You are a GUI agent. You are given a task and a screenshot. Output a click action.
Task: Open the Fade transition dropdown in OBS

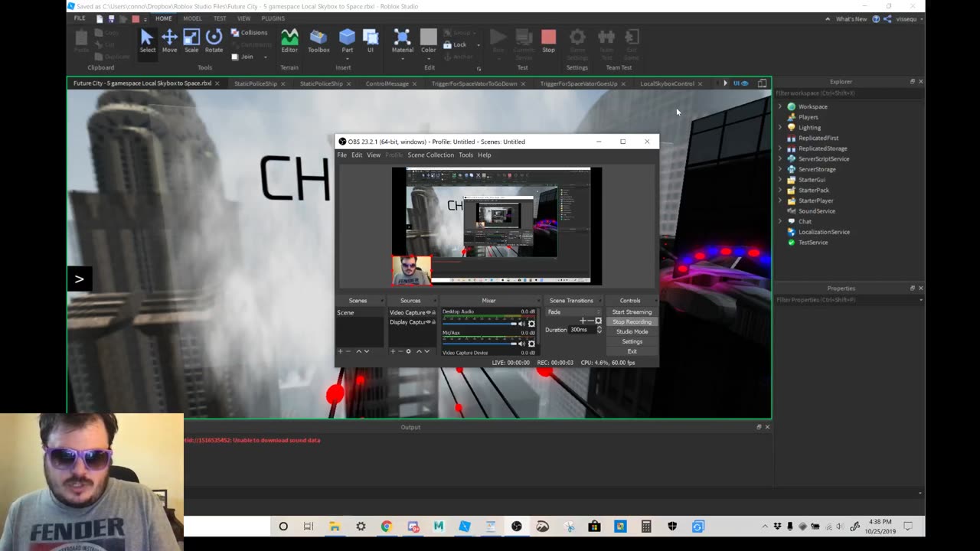click(x=574, y=312)
